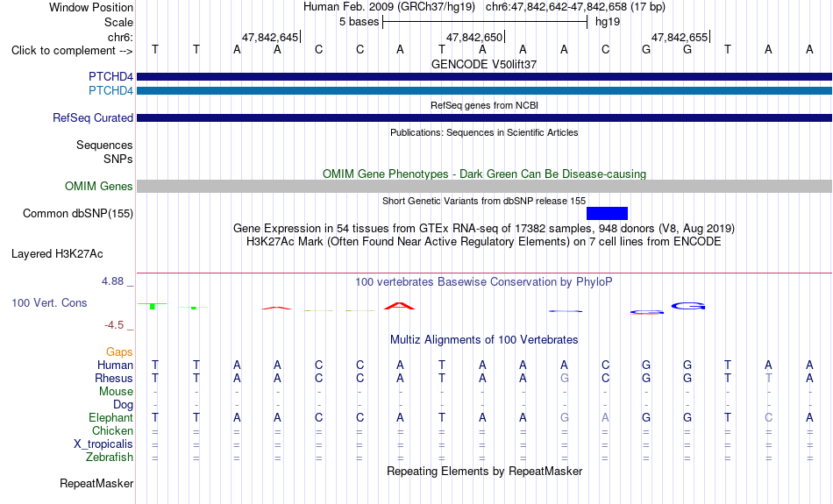833x504 pixels.
Task: Click the light blue PTCHD4 gene label
Action: pos(110,91)
